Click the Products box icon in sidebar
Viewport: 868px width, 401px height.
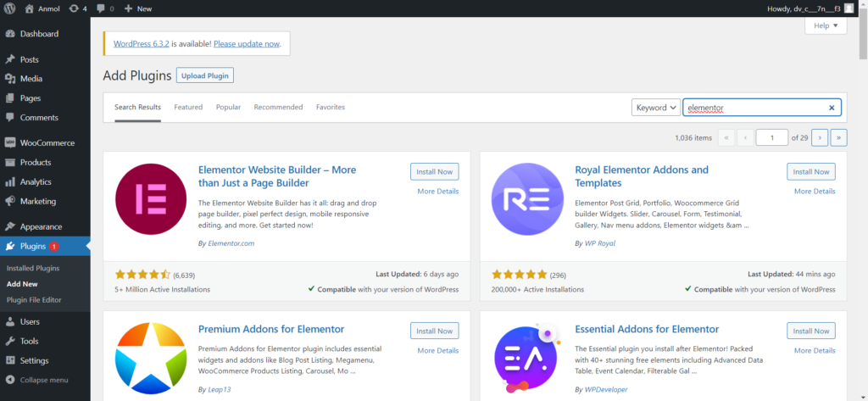click(x=10, y=162)
